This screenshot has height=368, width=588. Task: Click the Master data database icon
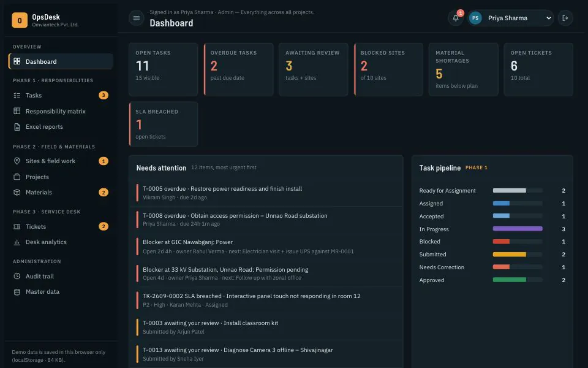coord(17,292)
